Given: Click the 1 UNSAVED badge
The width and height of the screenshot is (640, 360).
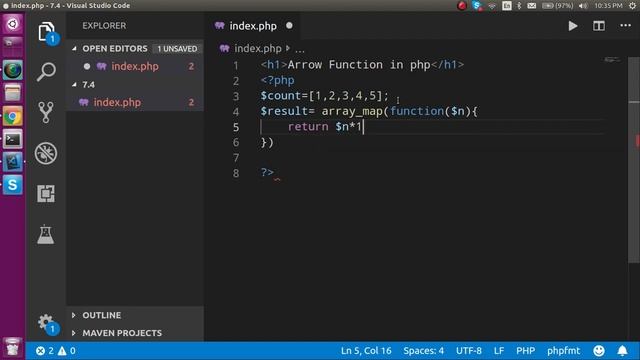Looking at the screenshot, I should pos(177,49).
